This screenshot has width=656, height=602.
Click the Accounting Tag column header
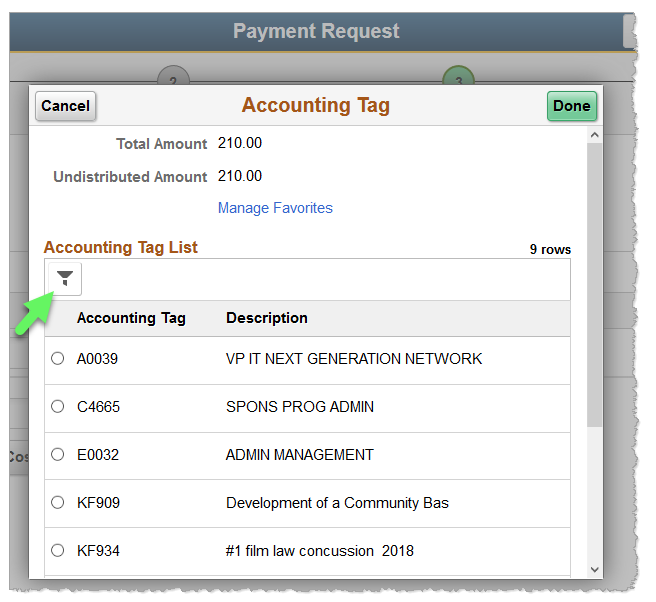click(131, 318)
